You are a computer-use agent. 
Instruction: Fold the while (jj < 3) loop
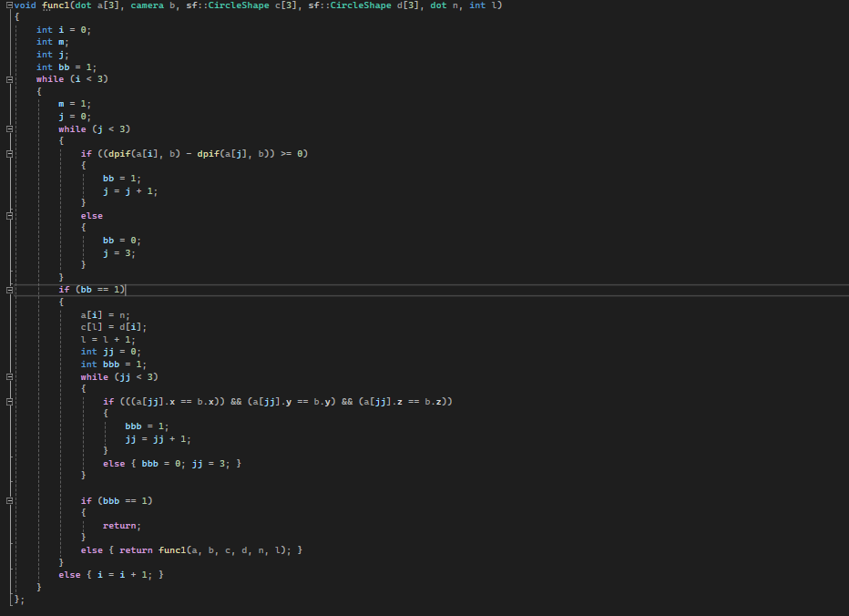click(x=9, y=376)
